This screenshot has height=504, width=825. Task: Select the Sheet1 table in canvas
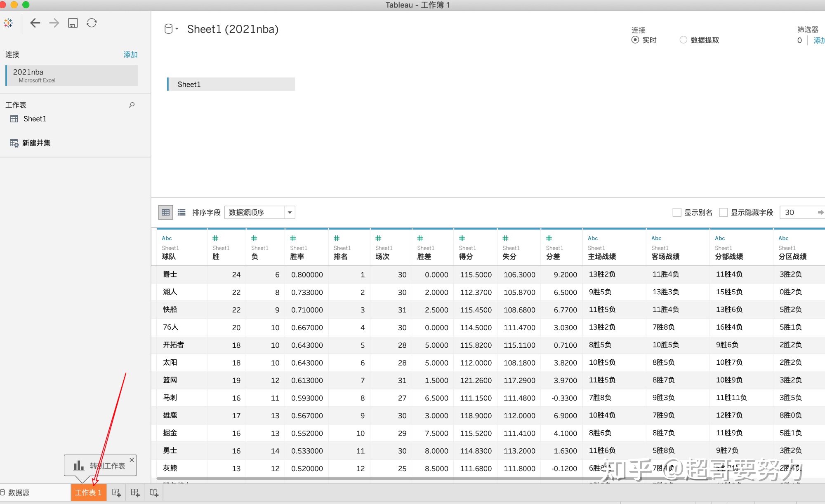pos(231,84)
